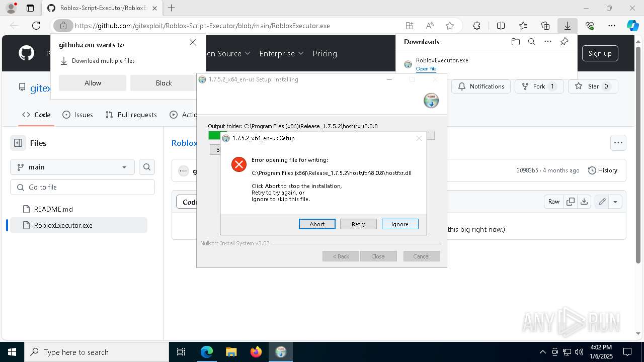Viewport: 644px width, 362px height.
Task: Open the Collections icon
Action: 545,26
